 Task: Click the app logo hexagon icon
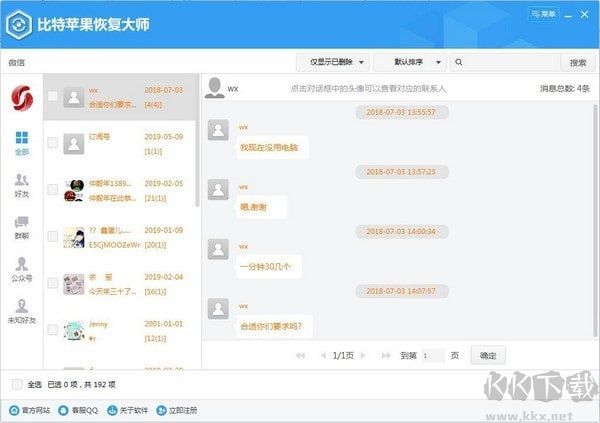[x=19, y=25]
